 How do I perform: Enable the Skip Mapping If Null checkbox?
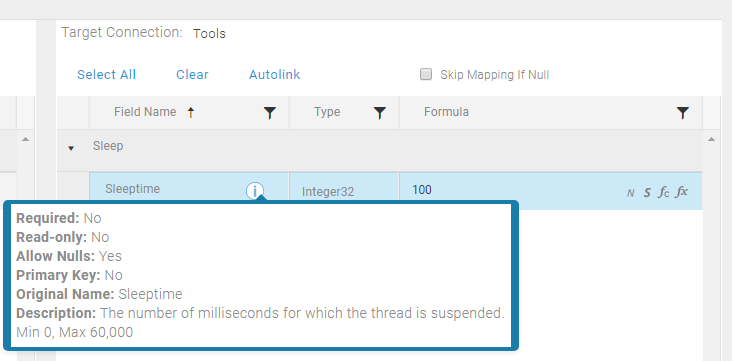(x=426, y=74)
